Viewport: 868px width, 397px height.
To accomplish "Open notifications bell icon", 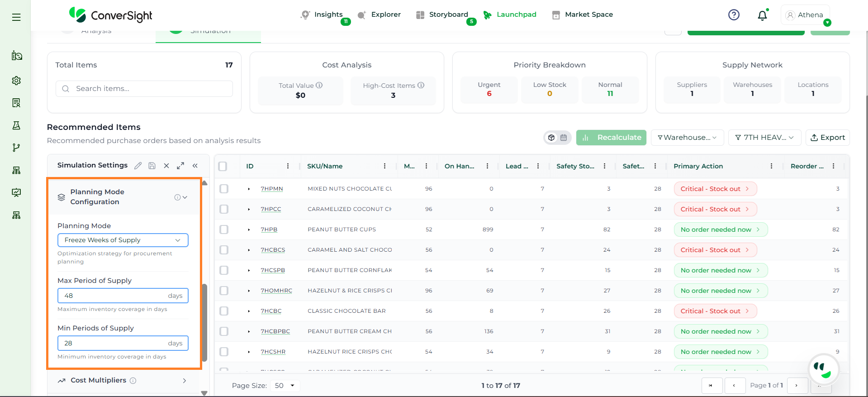I will pyautogui.click(x=762, y=15).
